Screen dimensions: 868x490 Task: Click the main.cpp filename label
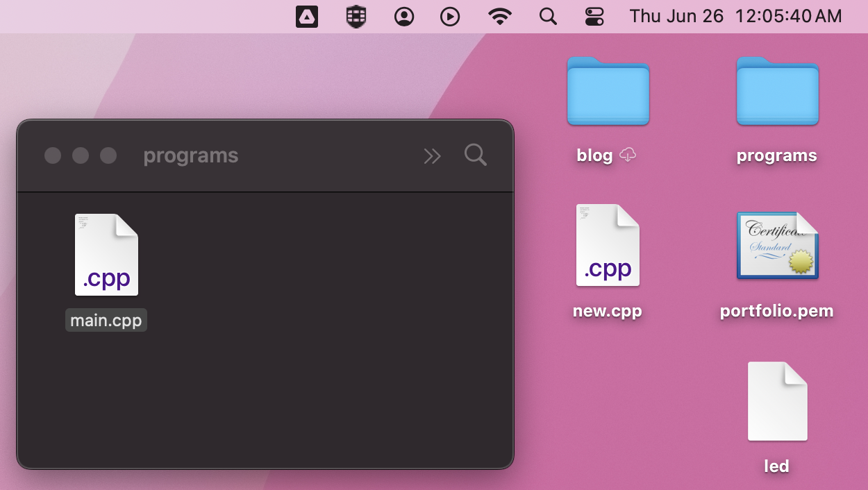click(x=106, y=320)
